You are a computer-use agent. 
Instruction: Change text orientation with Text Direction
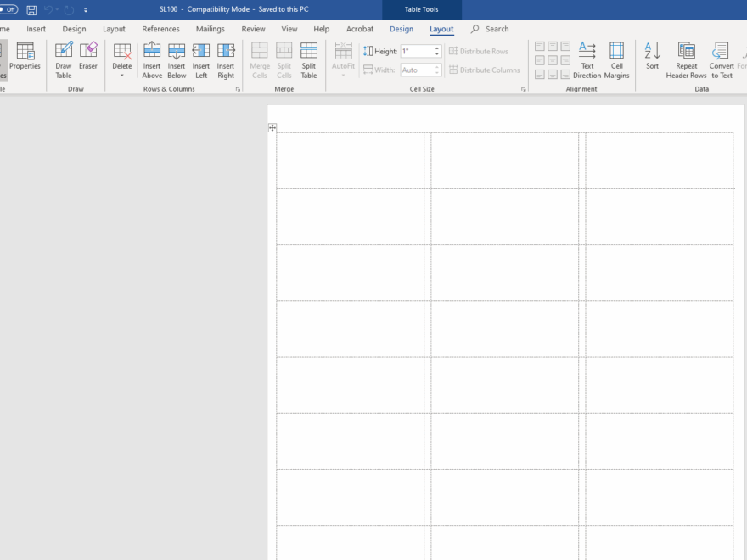[587, 59]
